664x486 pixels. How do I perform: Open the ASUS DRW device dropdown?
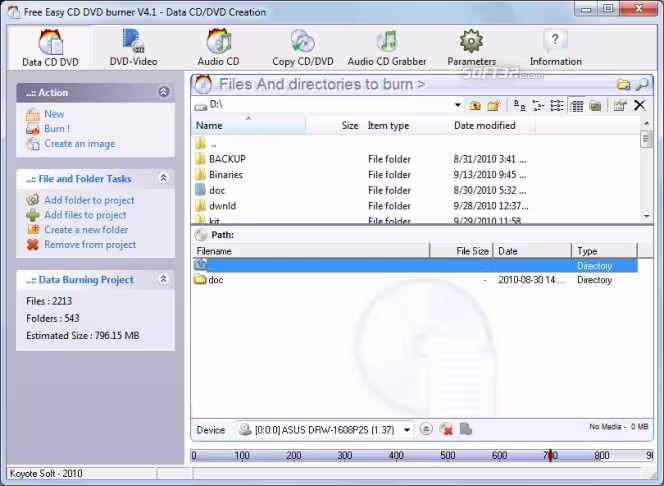pos(407,430)
